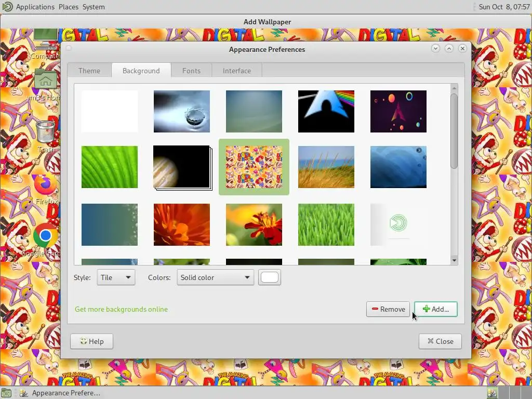Open the Applications menu

(35, 7)
